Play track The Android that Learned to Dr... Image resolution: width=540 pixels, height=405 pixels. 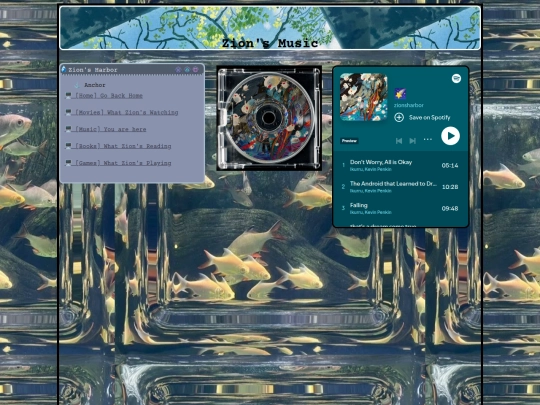pyautogui.click(x=393, y=184)
